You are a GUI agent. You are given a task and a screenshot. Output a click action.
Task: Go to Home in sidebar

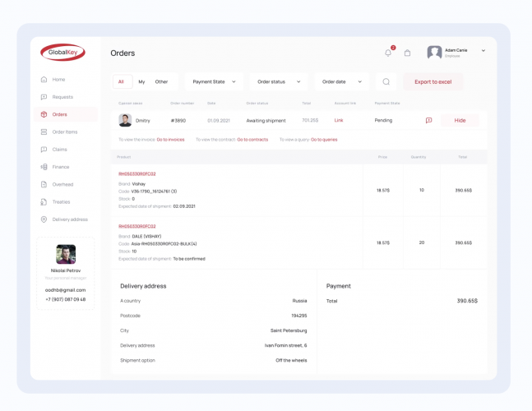tap(58, 80)
